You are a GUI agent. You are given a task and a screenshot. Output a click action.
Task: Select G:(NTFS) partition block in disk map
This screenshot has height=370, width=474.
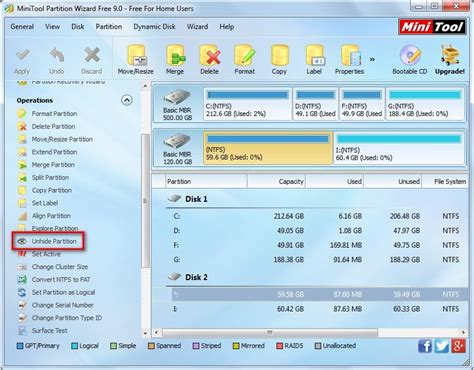pos(425,104)
